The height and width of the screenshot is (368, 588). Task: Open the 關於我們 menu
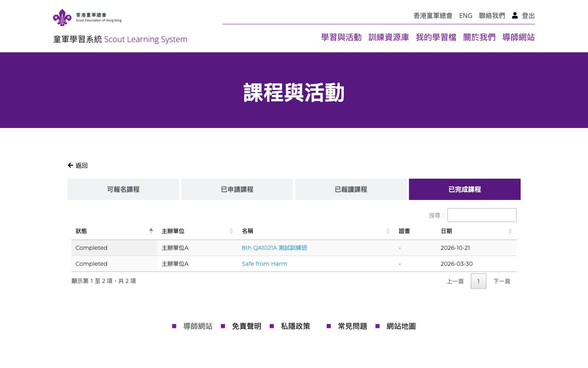[x=479, y=37]
